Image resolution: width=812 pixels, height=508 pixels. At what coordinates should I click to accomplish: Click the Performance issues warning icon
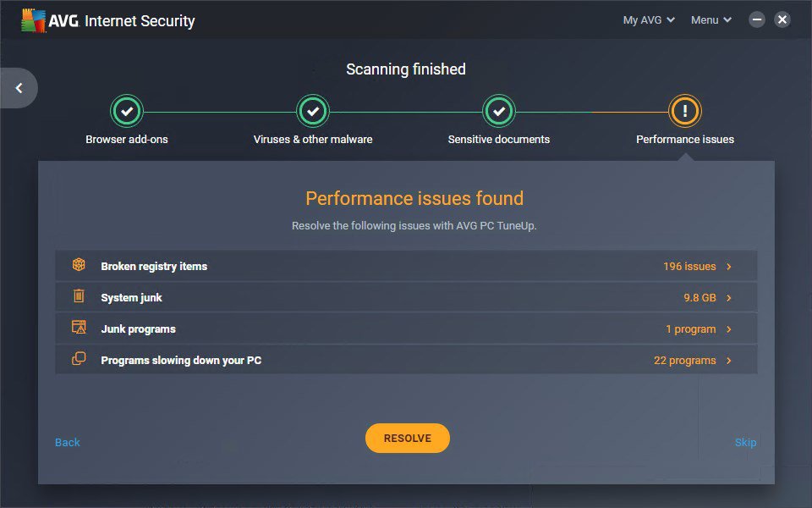point(684,111)
